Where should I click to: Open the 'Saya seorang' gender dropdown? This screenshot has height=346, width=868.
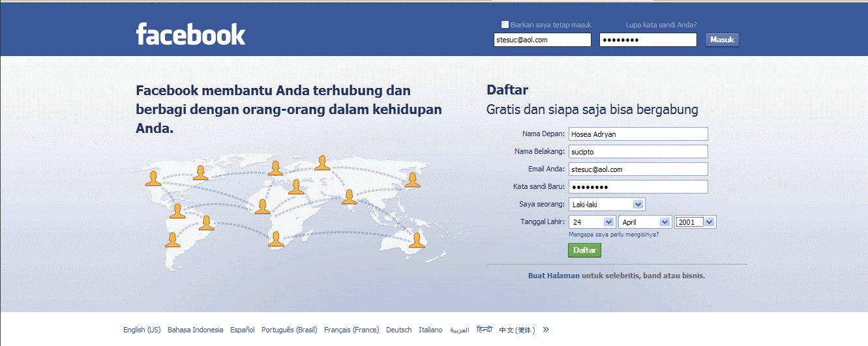[x=606, y=205]
